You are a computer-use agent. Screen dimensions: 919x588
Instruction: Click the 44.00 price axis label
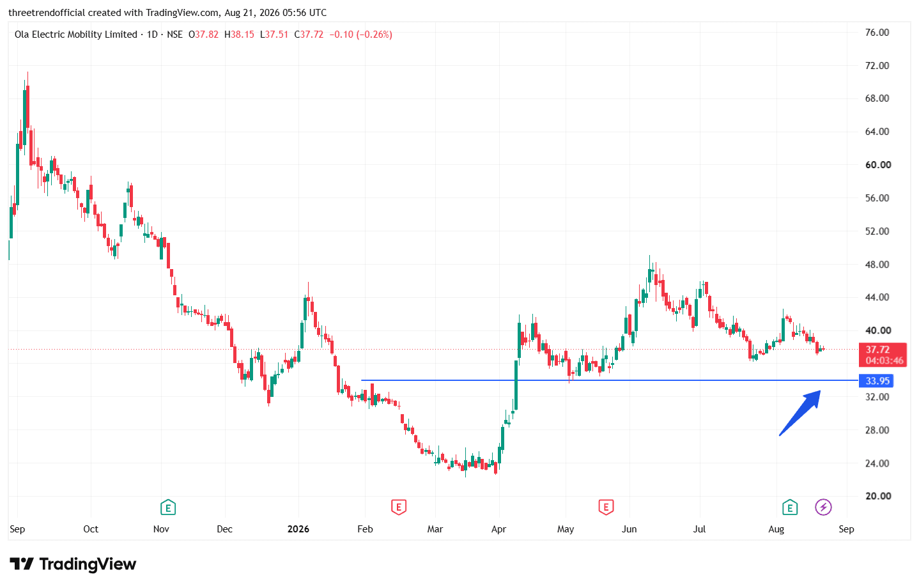(877, 297)
